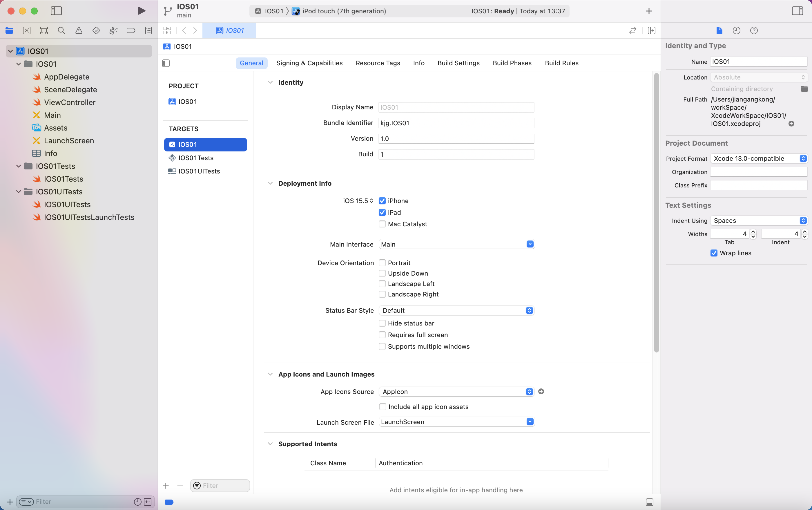Switch to Signing & Capabilities tab

(309, 63)
